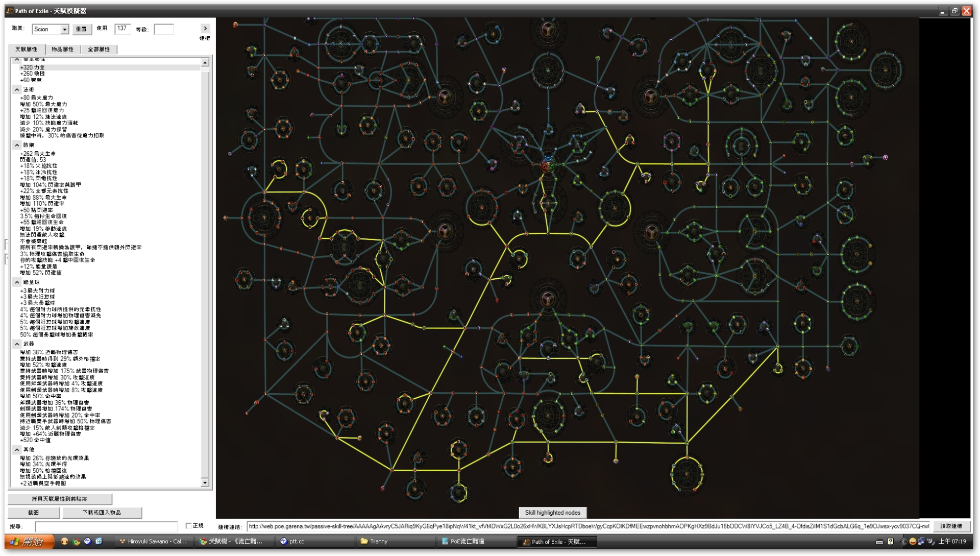Image resolution: width=980 pixels, height=556 pixels.
Task: Click the Path of Exile title bar icon
Action: point(10,11)
